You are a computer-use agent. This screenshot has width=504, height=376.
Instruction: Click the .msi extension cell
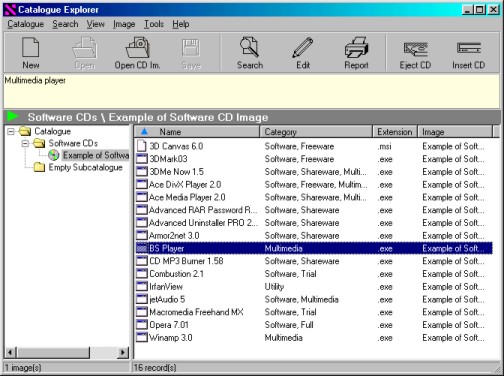[385, 146]
